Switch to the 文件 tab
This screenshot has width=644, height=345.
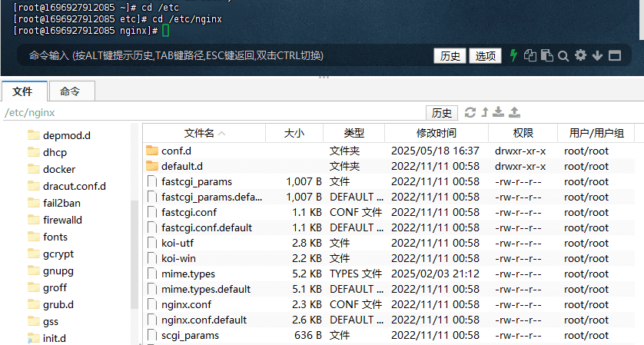[x=25, y=91]
